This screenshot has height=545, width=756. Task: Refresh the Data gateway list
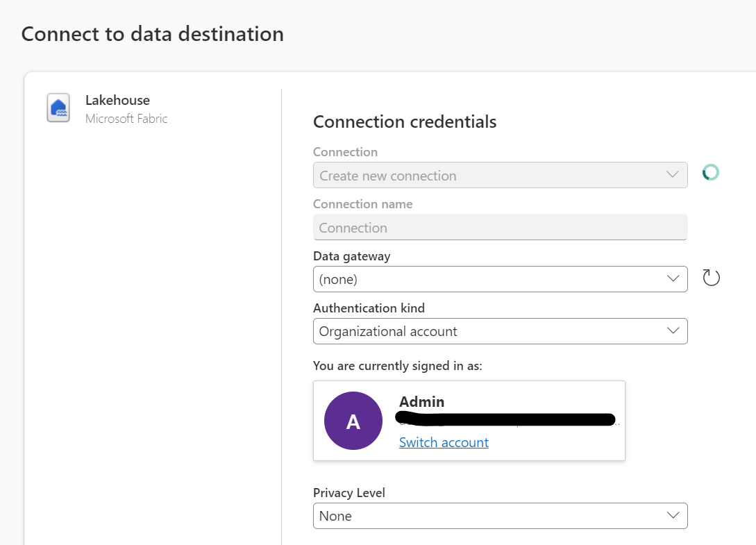[711, 278]
